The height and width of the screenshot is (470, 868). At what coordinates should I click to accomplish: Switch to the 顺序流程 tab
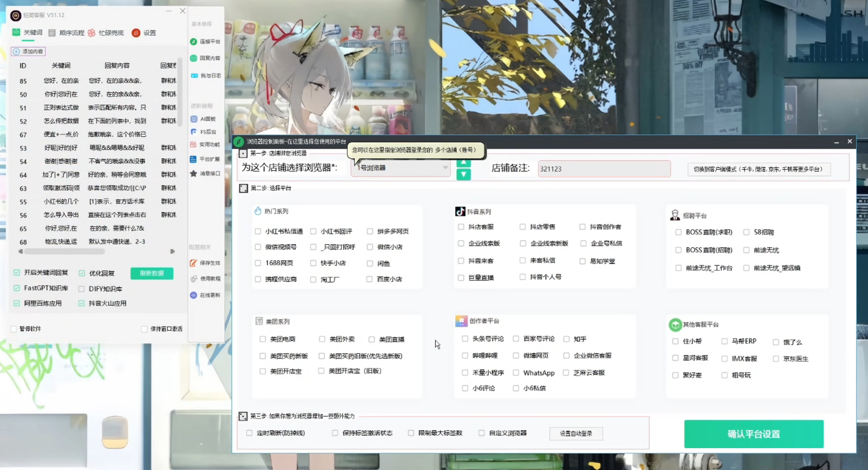click(x=66, y=33)
